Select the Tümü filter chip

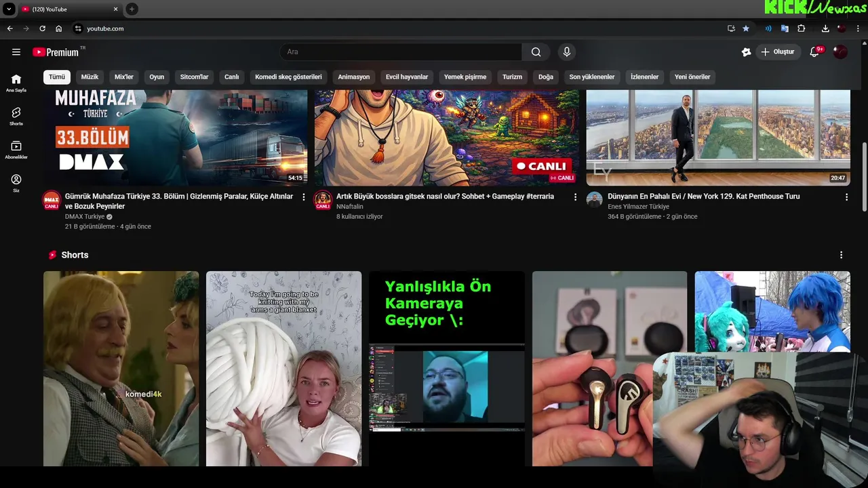coord(57,77)
